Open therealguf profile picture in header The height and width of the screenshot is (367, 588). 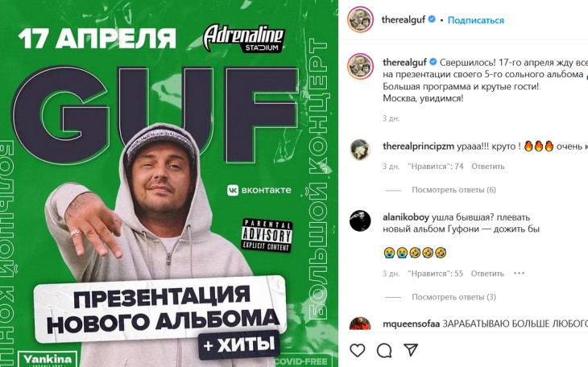pos(360,19)
